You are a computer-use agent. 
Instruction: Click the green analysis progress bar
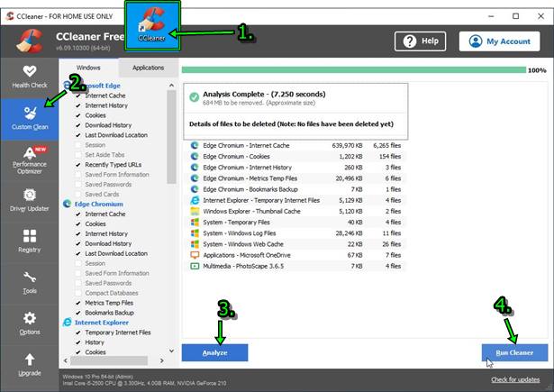coord(354,70)
